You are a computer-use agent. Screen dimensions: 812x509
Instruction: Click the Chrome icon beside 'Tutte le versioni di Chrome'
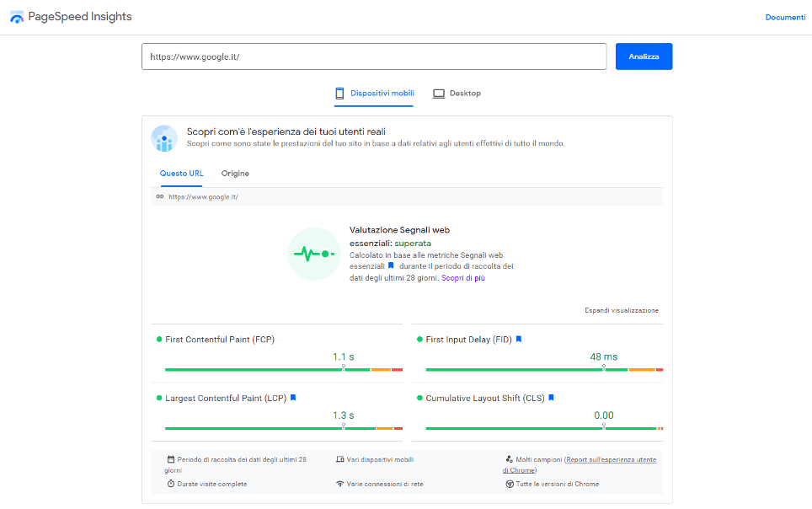510,484
